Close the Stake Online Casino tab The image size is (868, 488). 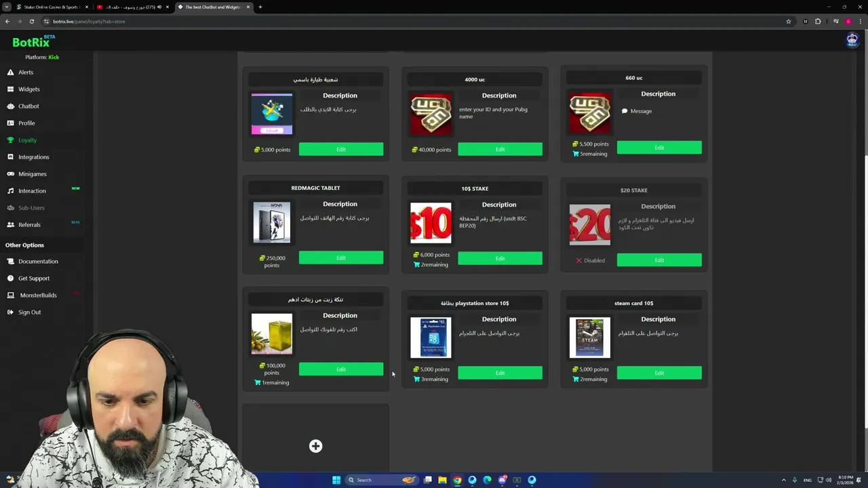[86, 7]
